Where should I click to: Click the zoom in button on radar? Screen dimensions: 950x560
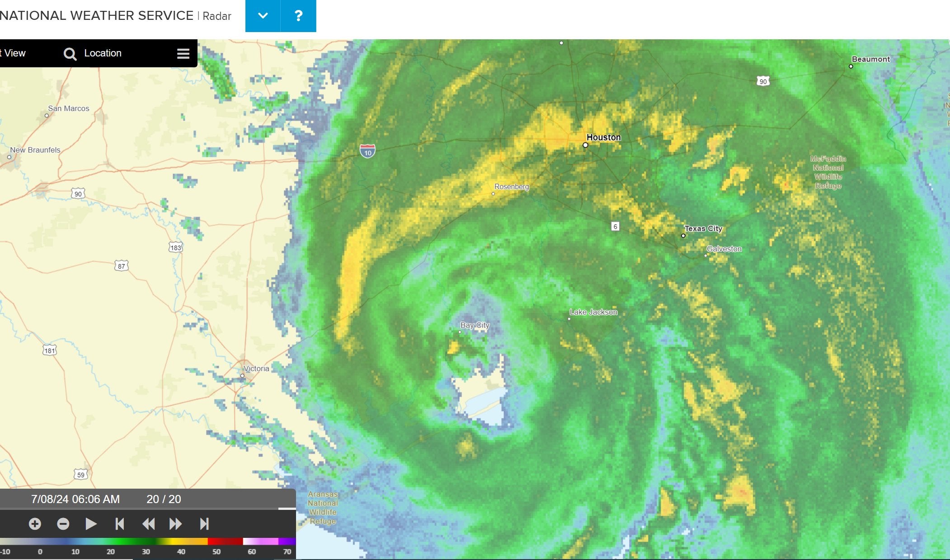coord(34,524)
